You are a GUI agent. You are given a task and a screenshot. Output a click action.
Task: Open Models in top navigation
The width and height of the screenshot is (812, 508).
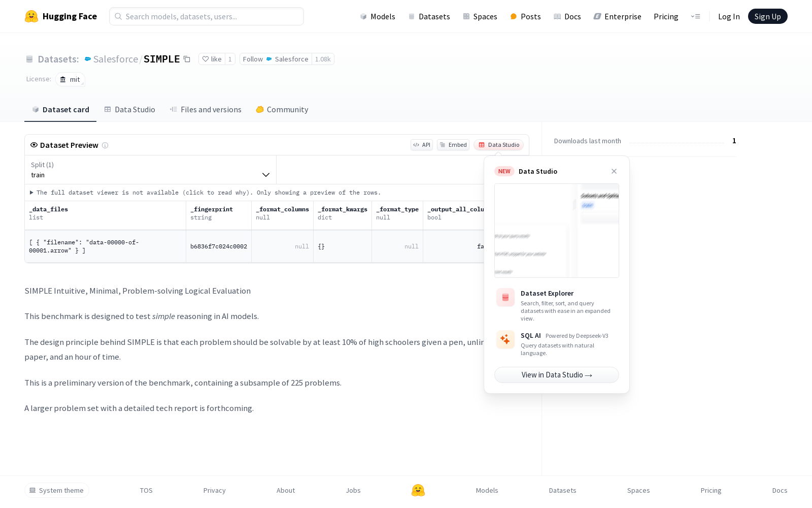(x=378, y=16)
